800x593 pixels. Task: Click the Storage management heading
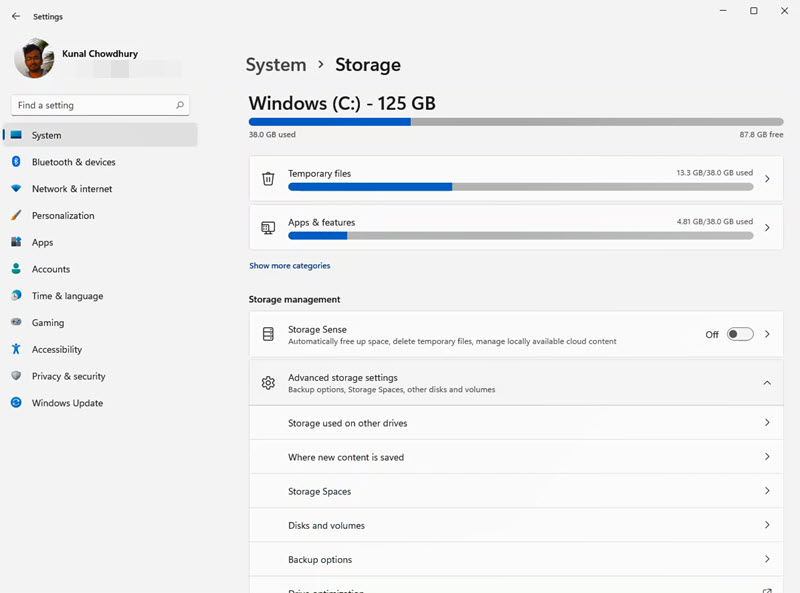294,300
